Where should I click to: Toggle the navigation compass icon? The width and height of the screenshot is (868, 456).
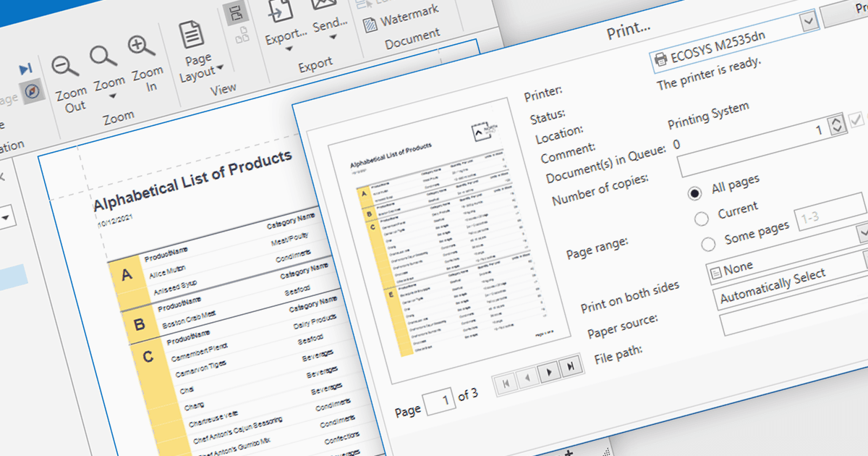coord(33,90)
